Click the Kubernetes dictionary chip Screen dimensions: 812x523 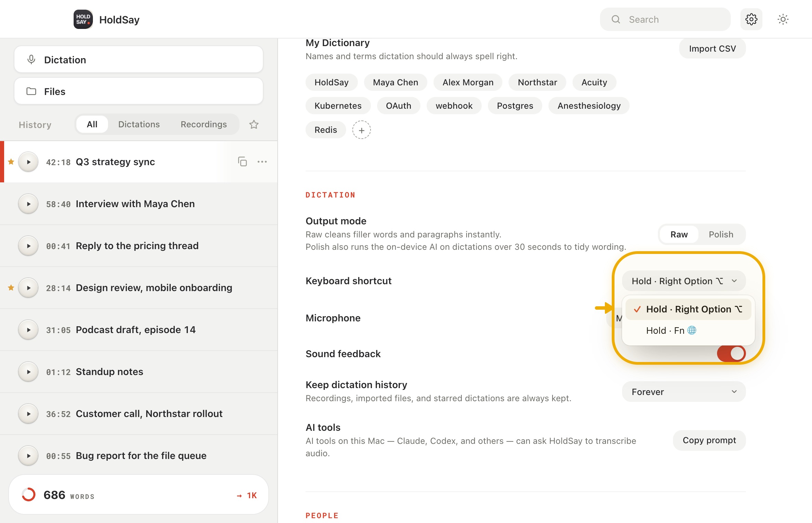tap(338, 106)
